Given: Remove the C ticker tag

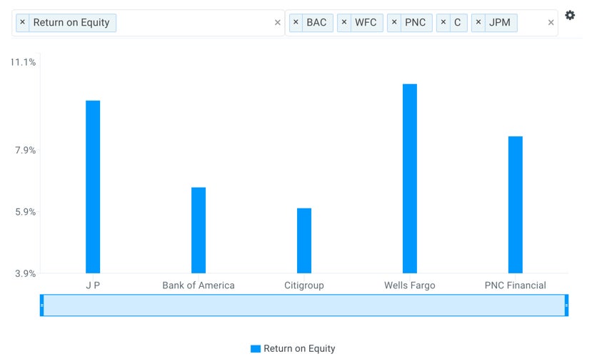Looking at the screenshot, I should tap(443, 22).
